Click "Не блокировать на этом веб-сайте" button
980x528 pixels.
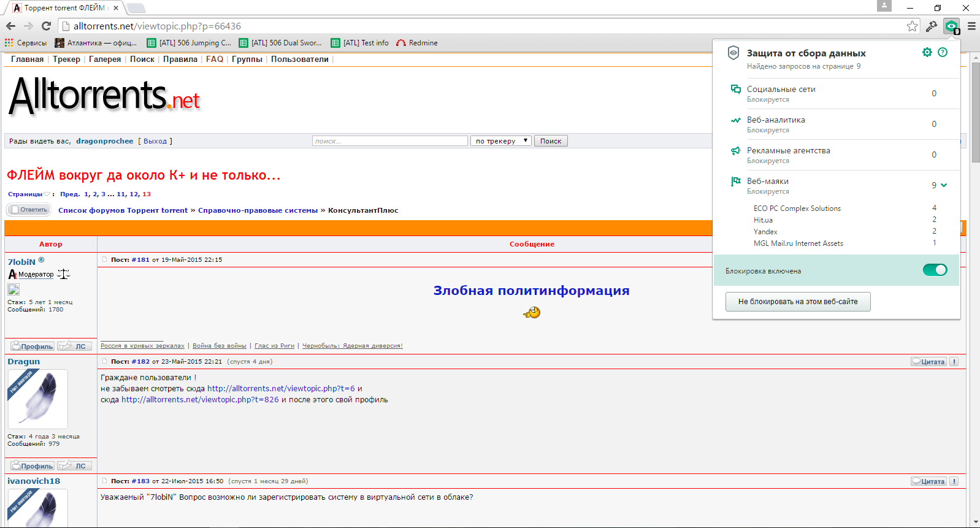[x=797, y=302]
